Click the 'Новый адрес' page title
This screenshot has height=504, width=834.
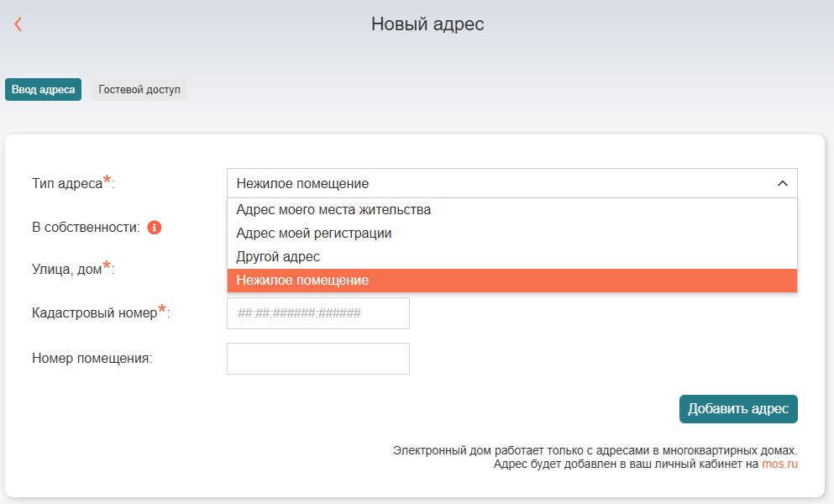click(x=427, y=24)
